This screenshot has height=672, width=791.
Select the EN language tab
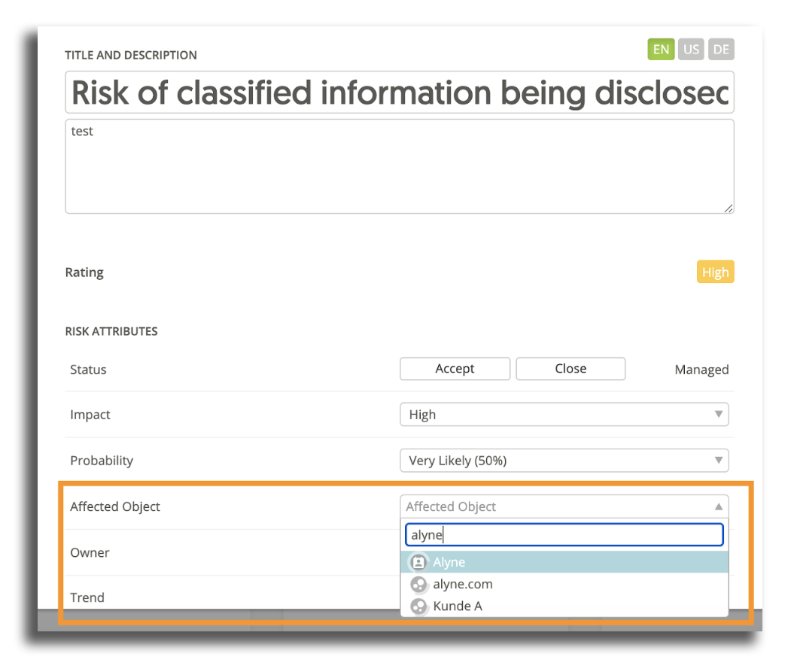click(x=661, y=50)
